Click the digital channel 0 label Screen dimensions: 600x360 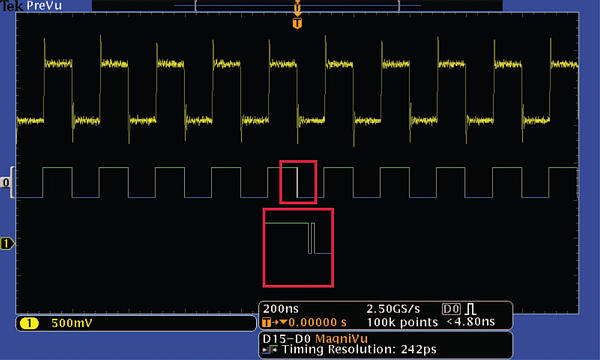(x=6, y=182)
